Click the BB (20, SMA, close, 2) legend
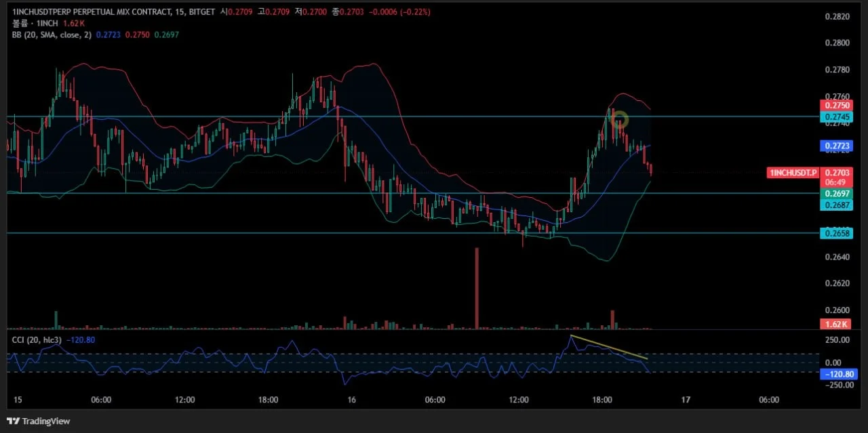868x433 pixels. (52, 35)
